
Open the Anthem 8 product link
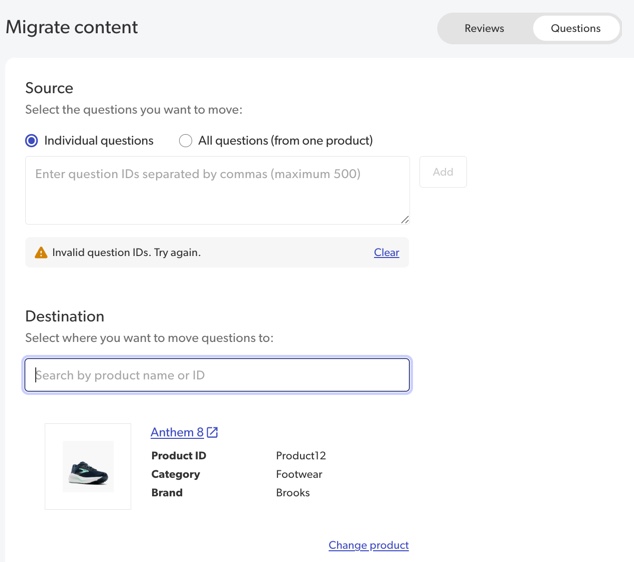(x=177, y=432)
